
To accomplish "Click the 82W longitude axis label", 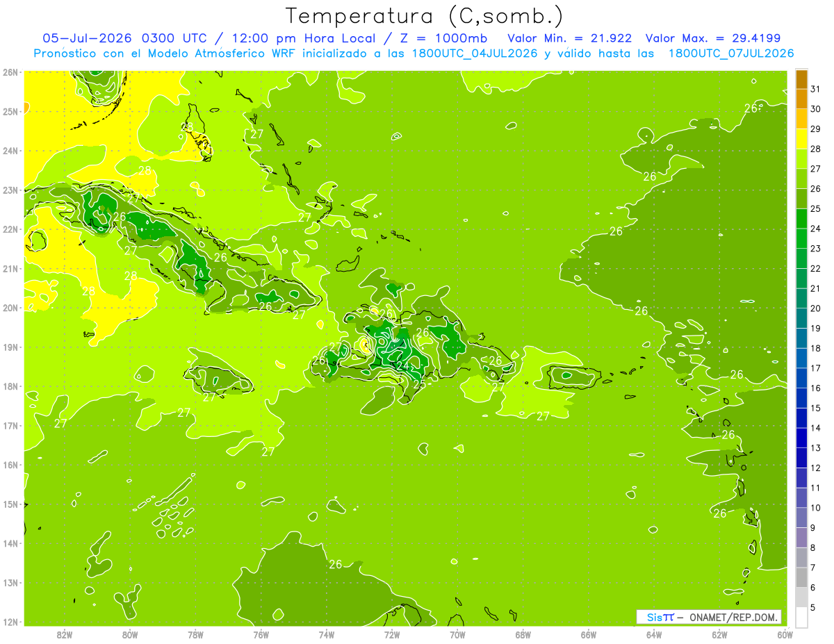I will click(64, 634).
